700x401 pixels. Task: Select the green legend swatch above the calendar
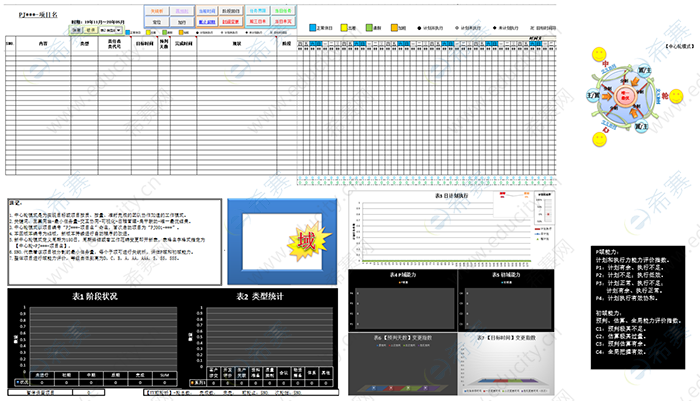point(369,28)
